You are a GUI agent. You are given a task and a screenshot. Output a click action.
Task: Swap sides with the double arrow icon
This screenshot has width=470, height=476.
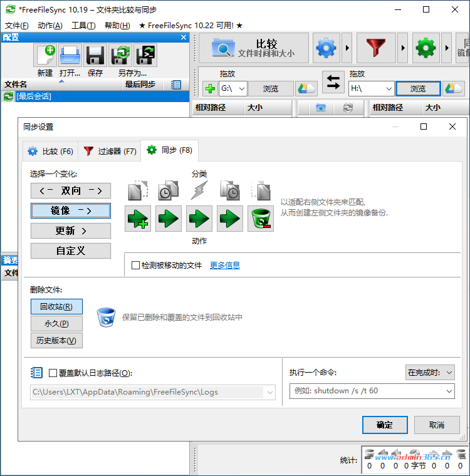coord(333,82)
